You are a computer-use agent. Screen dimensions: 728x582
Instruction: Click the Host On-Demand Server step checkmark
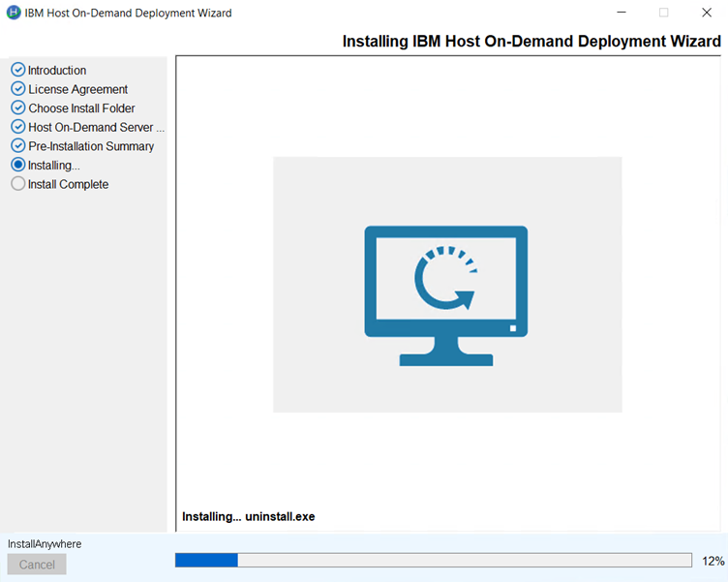(17, 127)
